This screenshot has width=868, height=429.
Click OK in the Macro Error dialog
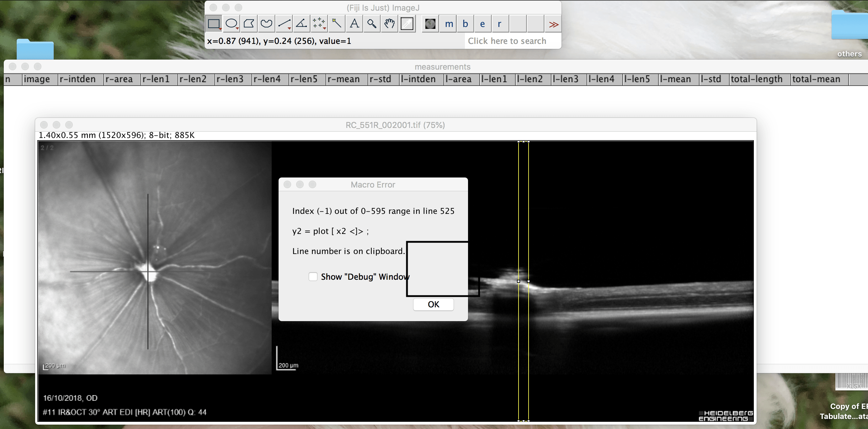[x=433, y=305]
